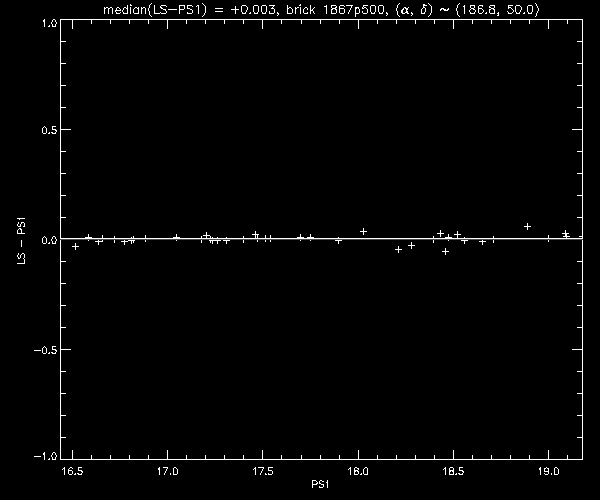600x500 pixels.
Task: Click the x-axis tick label "17.0"
Action: coord(168,471)
